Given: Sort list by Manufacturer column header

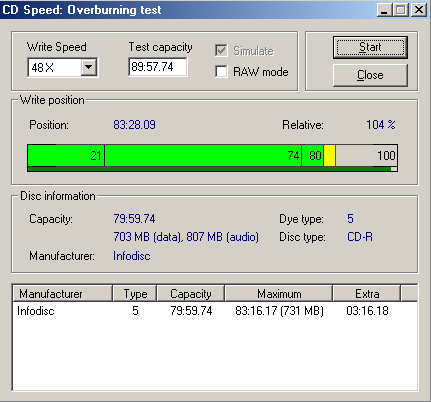Looking at the screenshot, I should (x=62, y=294).
